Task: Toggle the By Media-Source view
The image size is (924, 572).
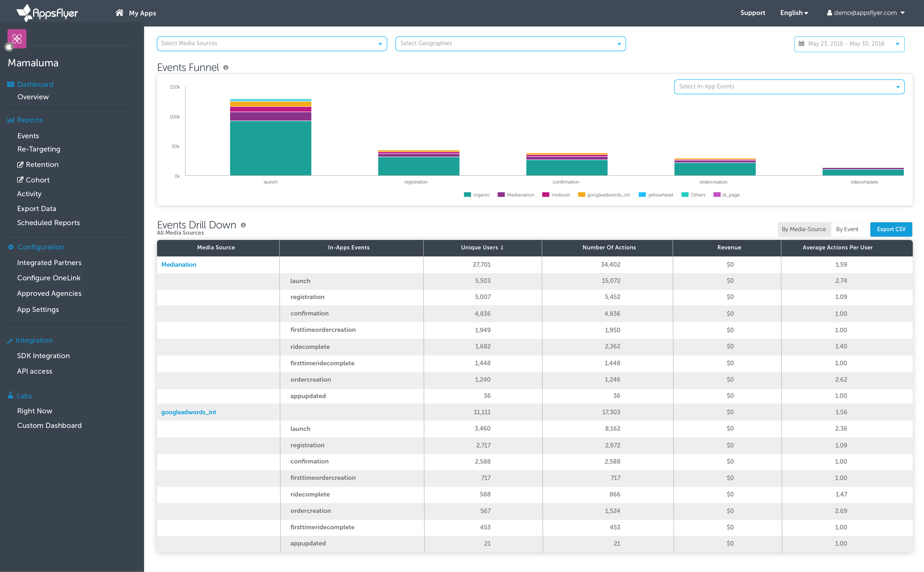Action: pyautogui.click(x=804, y=229)
